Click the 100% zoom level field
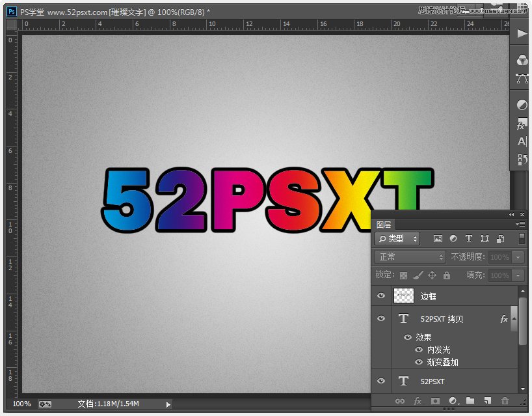The image size is (532, 416). coord(21,404)
